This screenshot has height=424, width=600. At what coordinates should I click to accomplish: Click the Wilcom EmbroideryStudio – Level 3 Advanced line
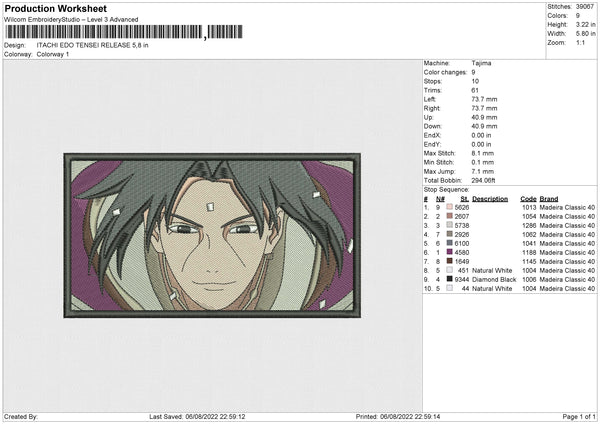click(71, 20)
